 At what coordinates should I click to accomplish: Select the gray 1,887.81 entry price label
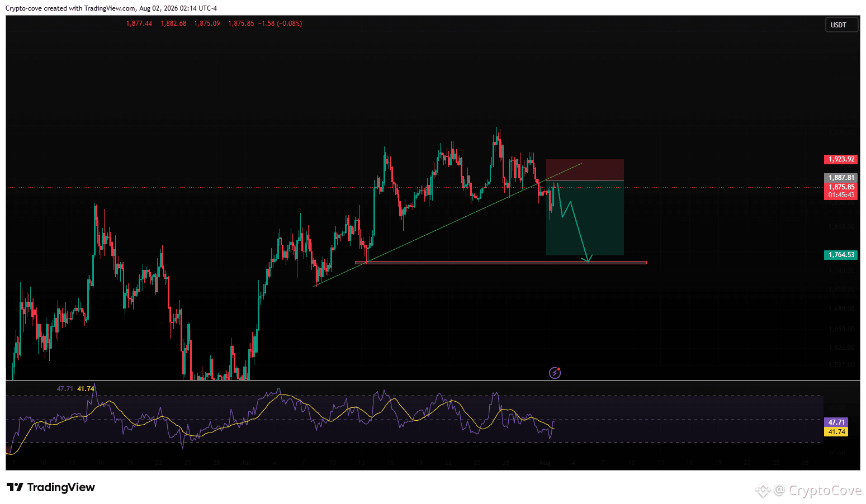pyautogui.click(x=841, y=178)
